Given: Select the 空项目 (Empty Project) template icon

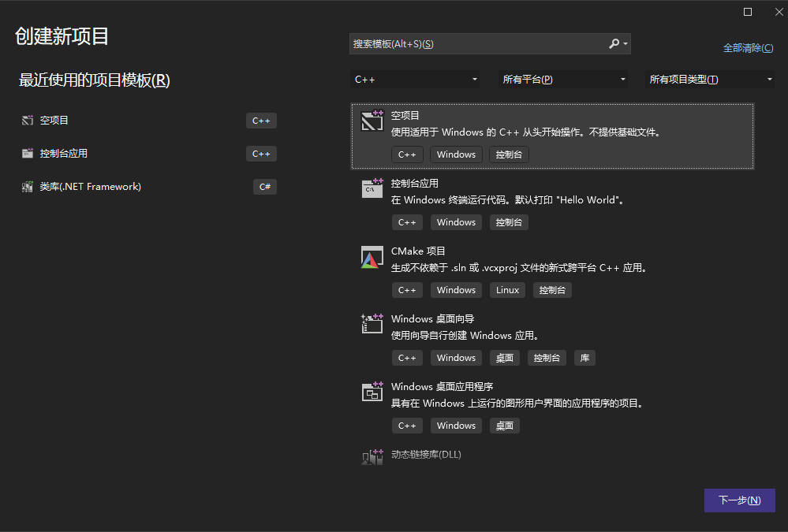Looking at the screenshot, I should click(x=372, y=121).
